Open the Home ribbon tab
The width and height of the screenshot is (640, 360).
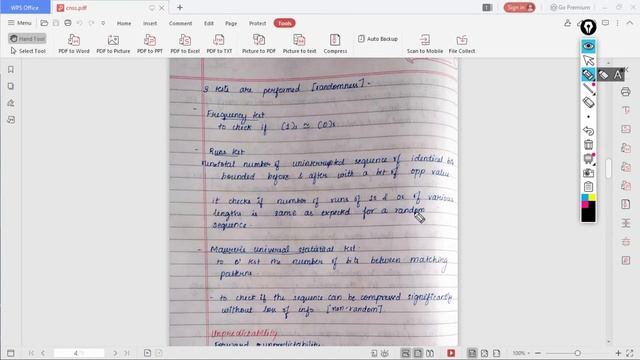(x=124, y=23)
